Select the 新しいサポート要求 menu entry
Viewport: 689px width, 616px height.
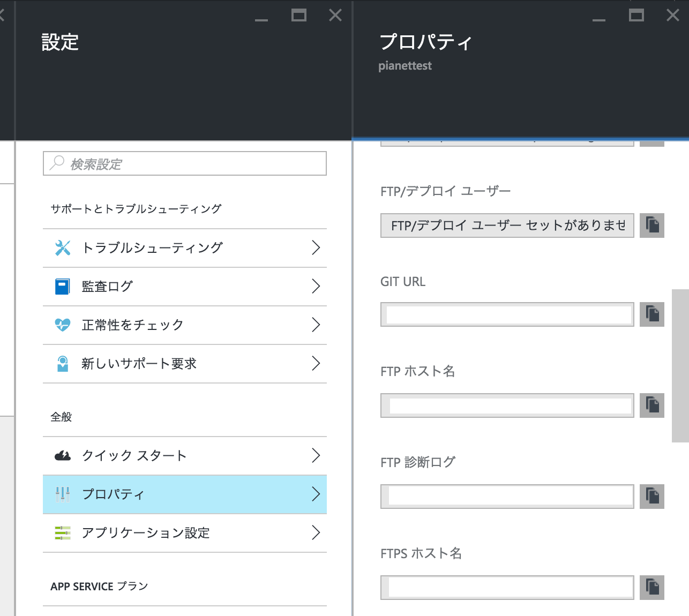pos(185,364)
